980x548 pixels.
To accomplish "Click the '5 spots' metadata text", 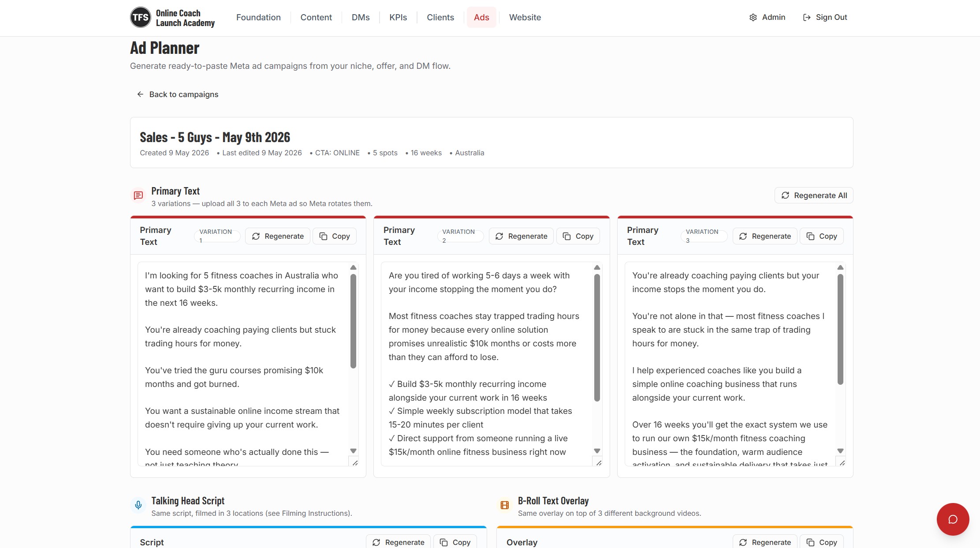I will tap(385, 153).
